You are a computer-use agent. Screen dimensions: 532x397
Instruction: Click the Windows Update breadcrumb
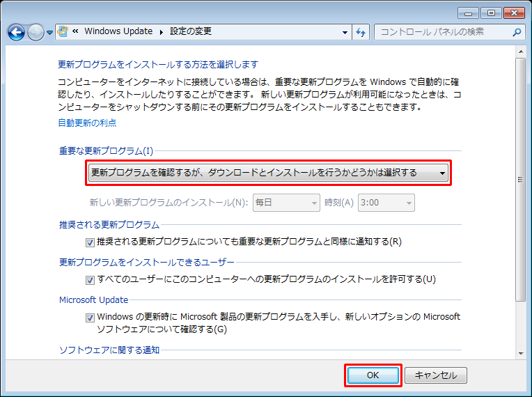point(118,31)
